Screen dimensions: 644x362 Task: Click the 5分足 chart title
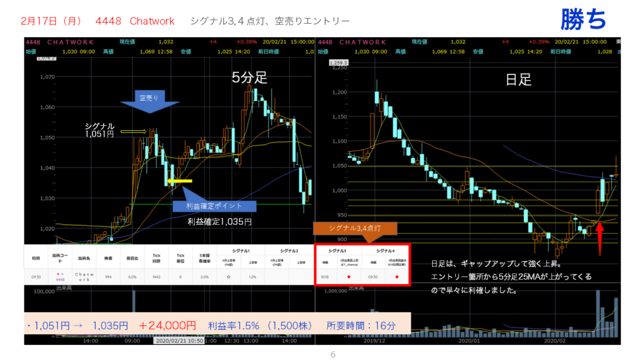[x=249, y=77]
